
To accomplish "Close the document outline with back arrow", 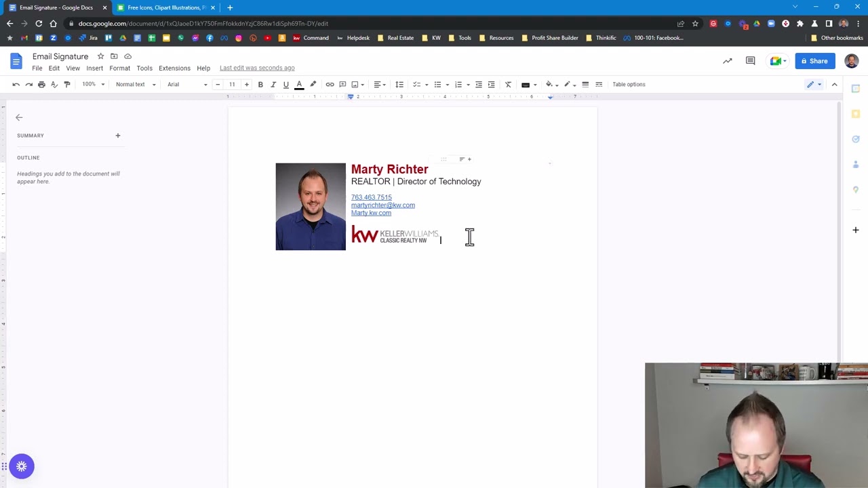I will (x=19, y=117).
